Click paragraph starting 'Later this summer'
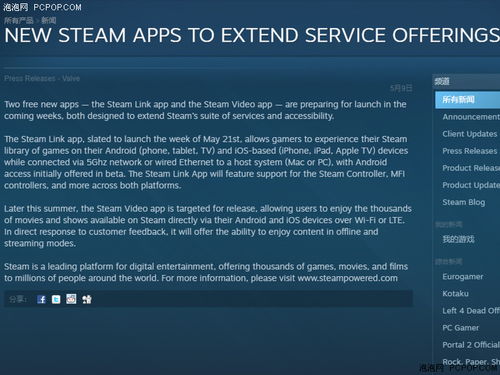The height and width of the screenshot is (375, 500). click(x=208, y=226)
